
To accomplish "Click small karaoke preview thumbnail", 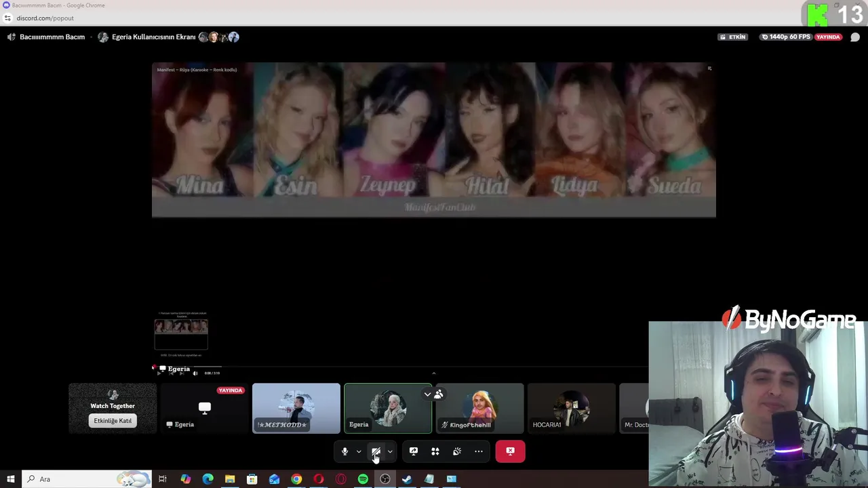I will (x=181, y=333).
